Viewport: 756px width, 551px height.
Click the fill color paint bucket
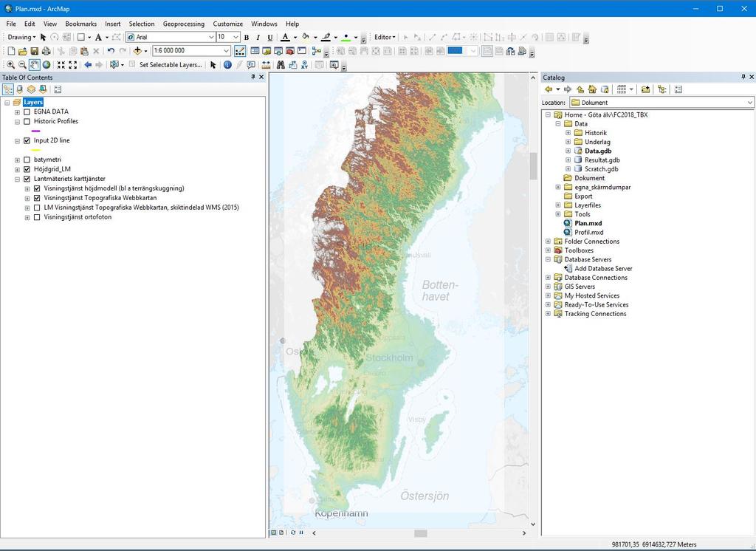306,37
